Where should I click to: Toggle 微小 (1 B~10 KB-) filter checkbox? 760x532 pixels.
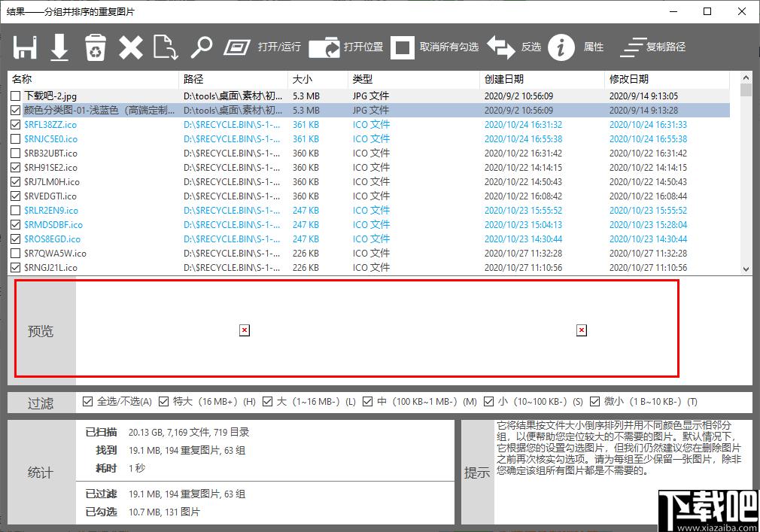coord(594,401)
